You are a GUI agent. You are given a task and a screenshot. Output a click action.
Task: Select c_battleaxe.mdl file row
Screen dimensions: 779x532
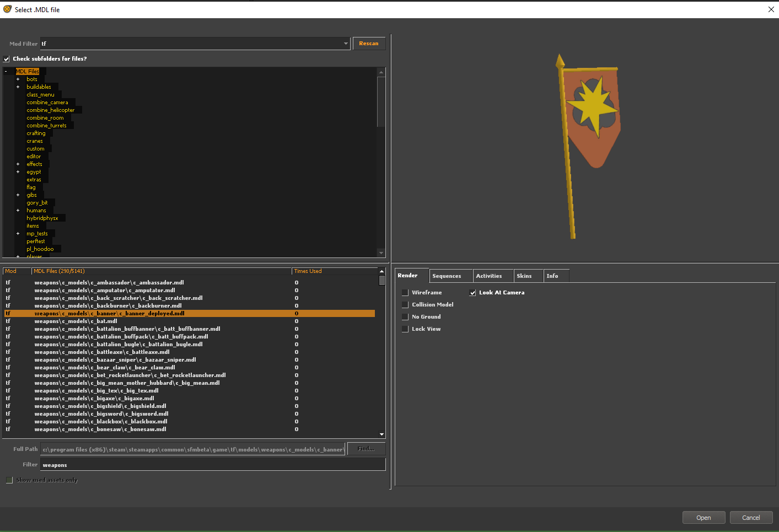pyautogui.click(x=190, y=352)
